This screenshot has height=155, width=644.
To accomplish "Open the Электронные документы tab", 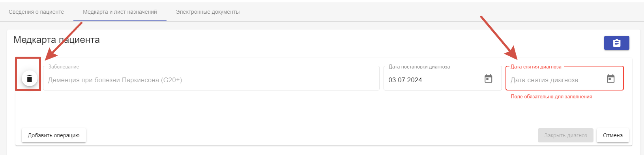I will pyautogui.click(x=208, y=12).
